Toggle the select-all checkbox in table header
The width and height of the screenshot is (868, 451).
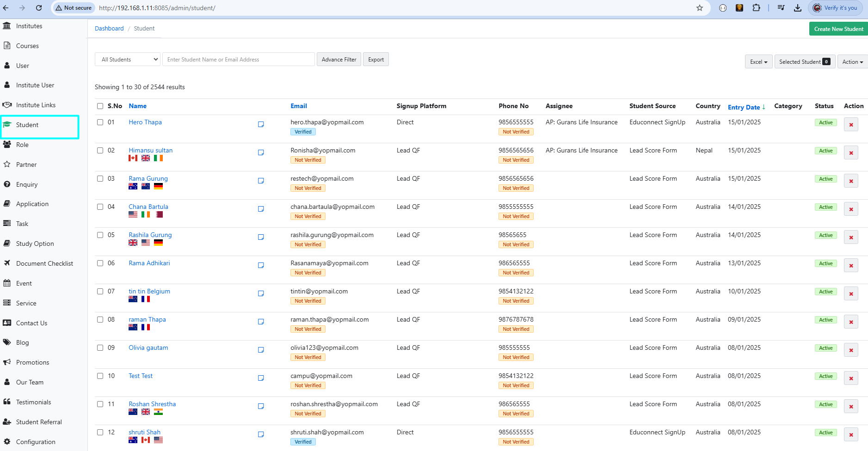click(100, 106)
